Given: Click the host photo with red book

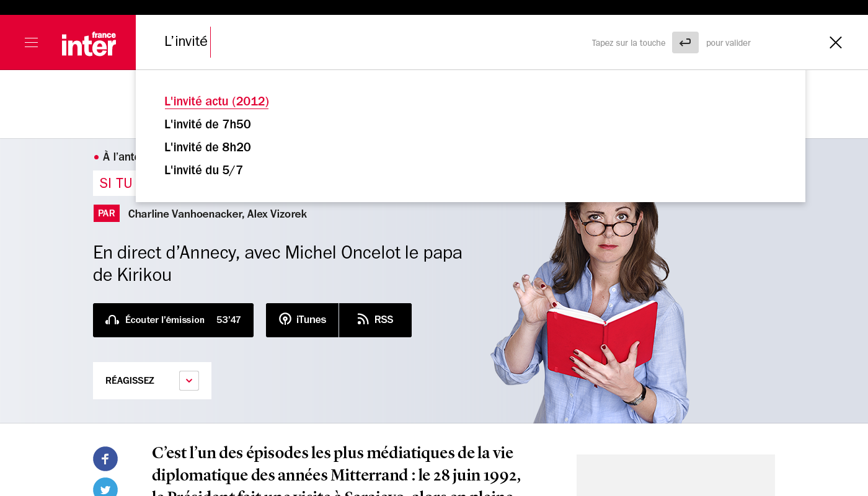Looking at the screenshot, I should coord(589,310).
